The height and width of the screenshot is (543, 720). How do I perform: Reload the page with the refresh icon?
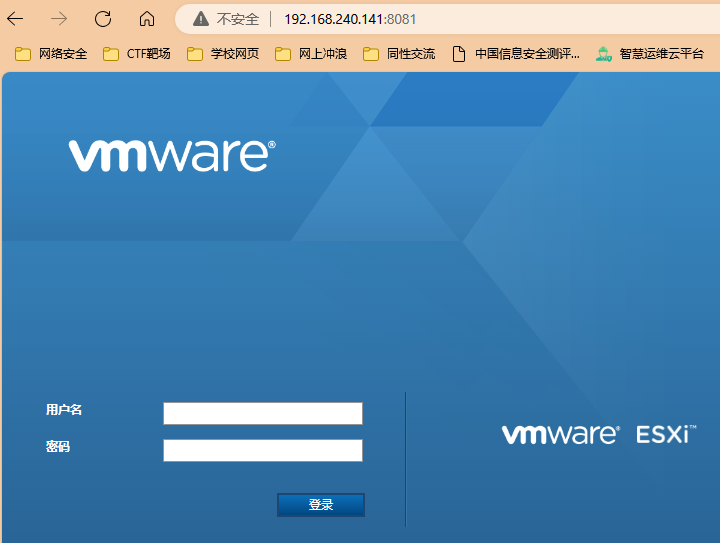pos(103,19)
